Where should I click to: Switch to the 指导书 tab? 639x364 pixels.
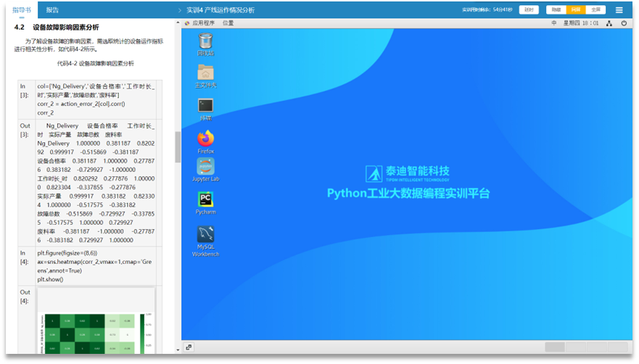click(22, 10)
